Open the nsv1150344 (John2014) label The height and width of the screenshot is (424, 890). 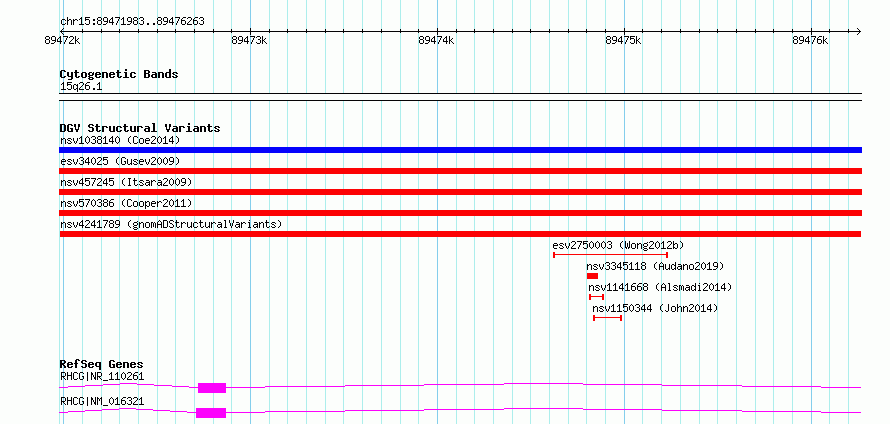(x=655, y=308)
